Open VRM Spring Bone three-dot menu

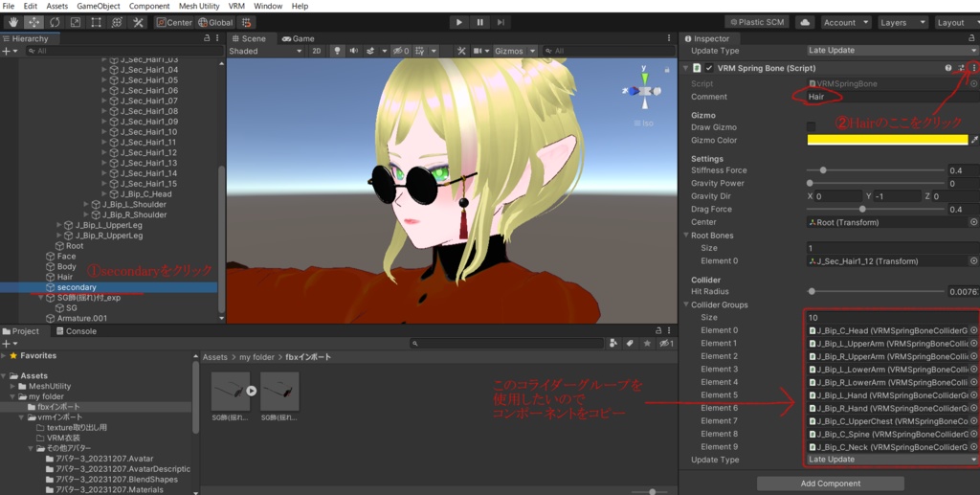click(973, 68)
